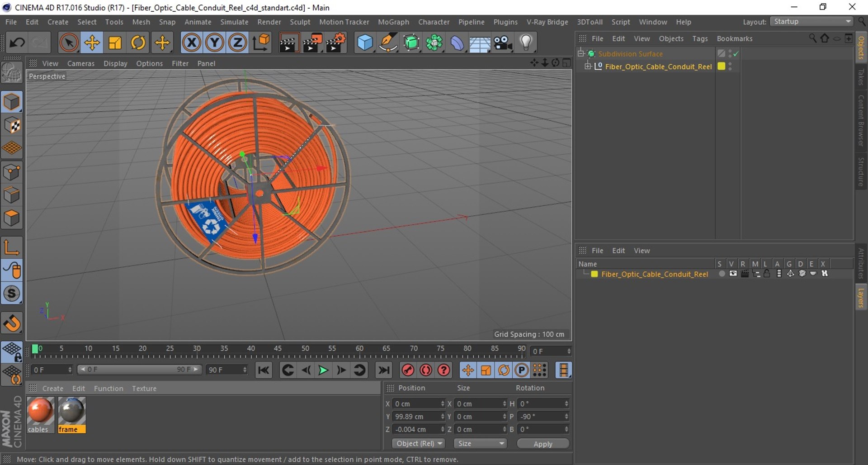
Task: Add a Cube primitive object
Action: pyautogui.click(x=365, y=43)
